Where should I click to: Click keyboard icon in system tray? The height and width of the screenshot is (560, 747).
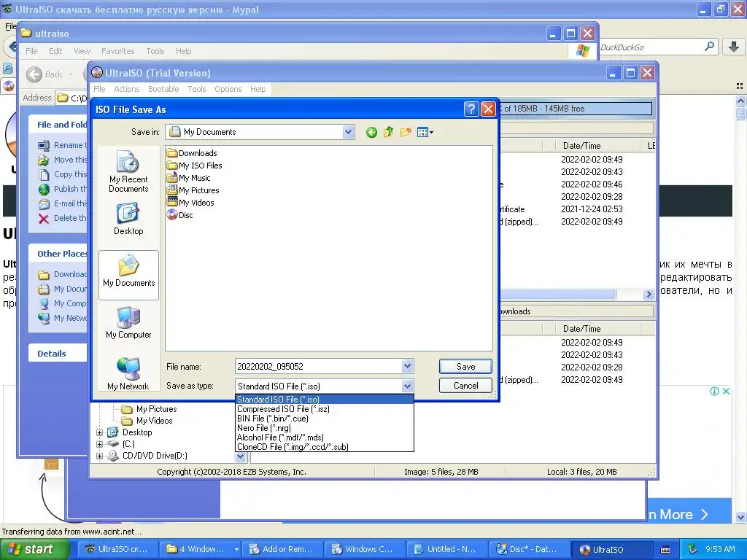tap(665, 550)
